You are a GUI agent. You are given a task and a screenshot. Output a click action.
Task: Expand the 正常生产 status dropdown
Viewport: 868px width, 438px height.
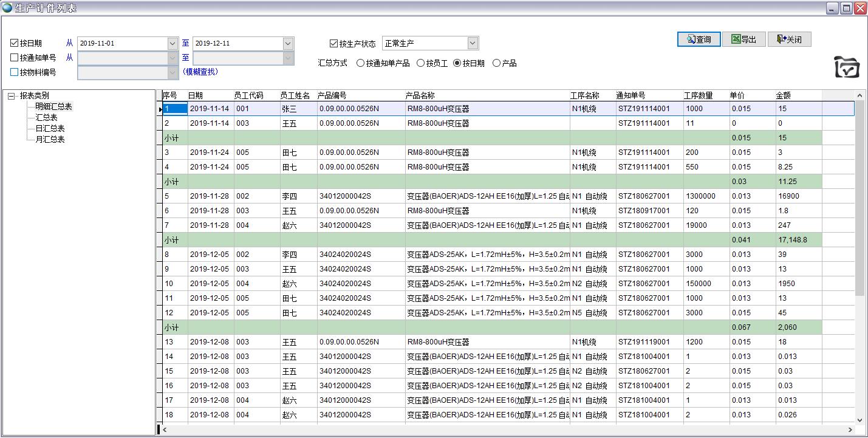tap(473, 43)
